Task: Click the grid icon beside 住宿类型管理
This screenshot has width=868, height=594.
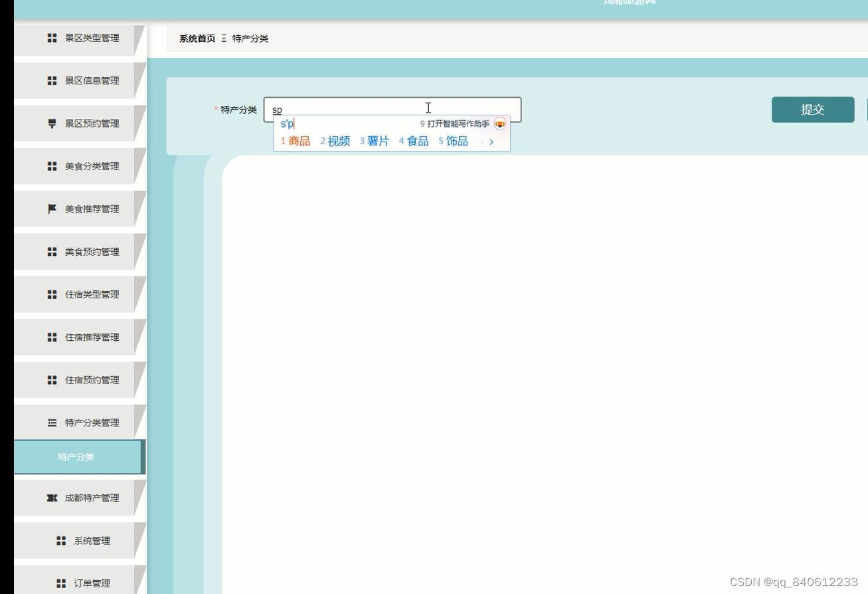Action: pyautogui.click(x=52, y=294)
